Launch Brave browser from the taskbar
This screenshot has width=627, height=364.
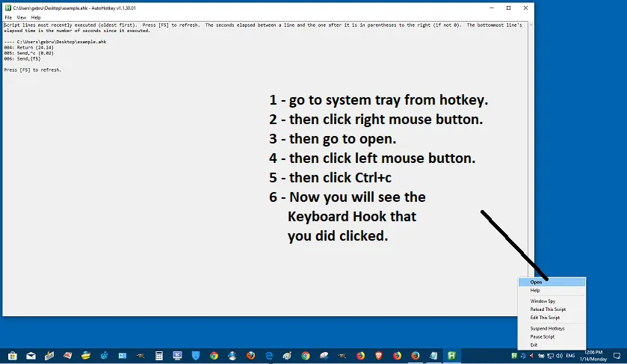[x=379, y=355]
